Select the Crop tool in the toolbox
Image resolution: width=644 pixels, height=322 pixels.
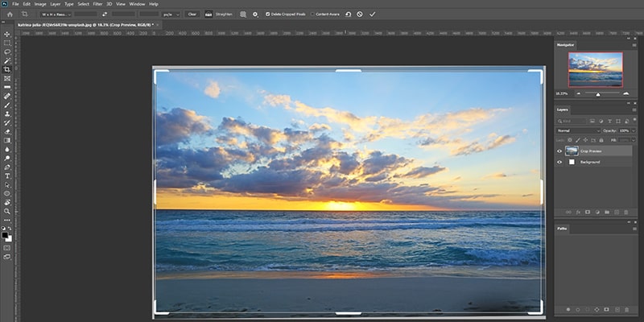point(7,69)
